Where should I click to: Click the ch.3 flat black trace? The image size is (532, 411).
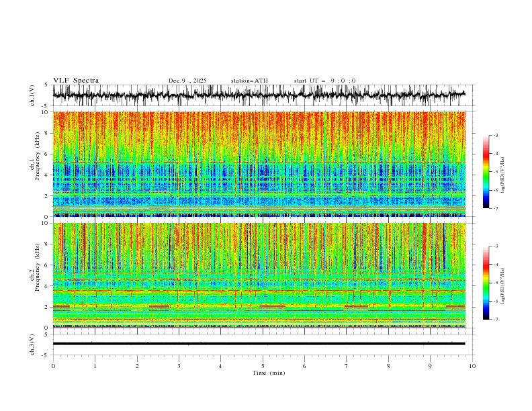point(259,344)
